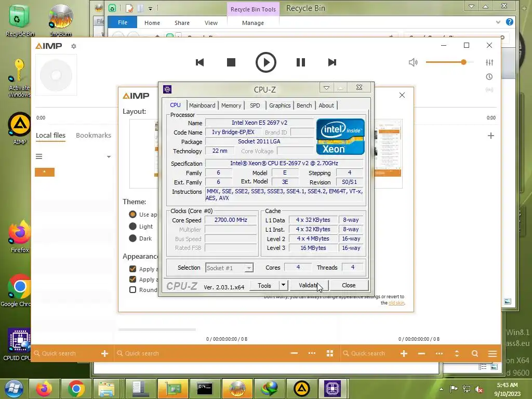Open AIMP settings gear icon
This screenshot has height=399, width=532.
click(74, 46)
